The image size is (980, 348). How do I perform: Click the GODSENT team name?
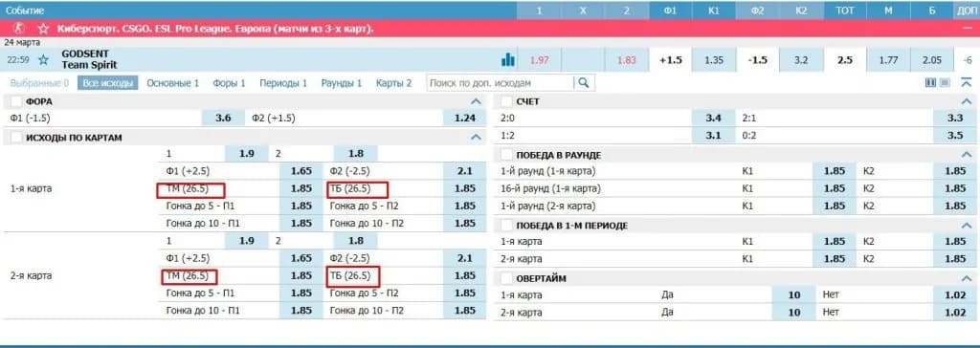click(x=85, y=54)
